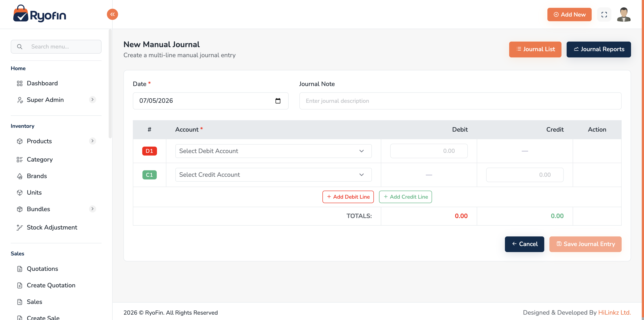Open the user profile avatar
This screenshot has width=644, height=320.
[624, 15]
